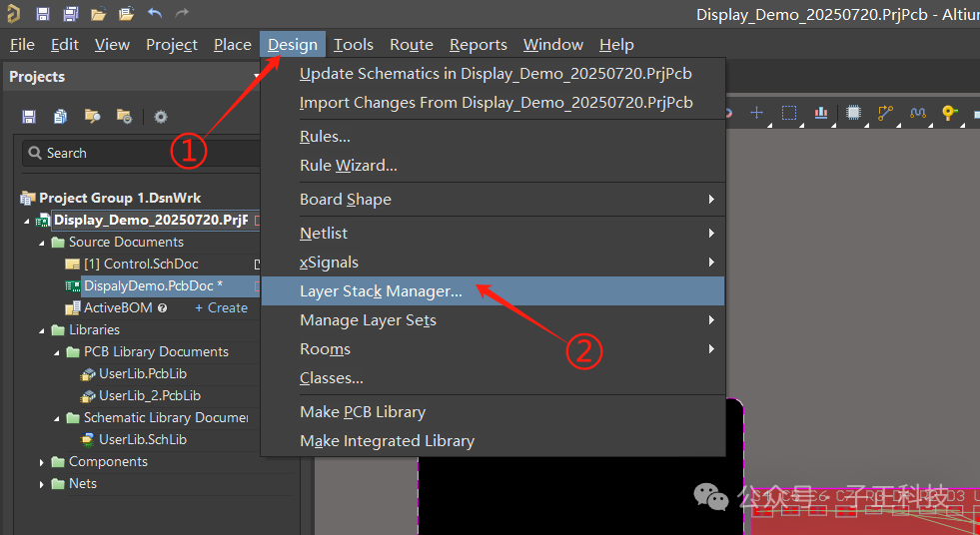This screenshot has height=535, width=980.
Task: Open the Tools menu
Action: (353, 45)
